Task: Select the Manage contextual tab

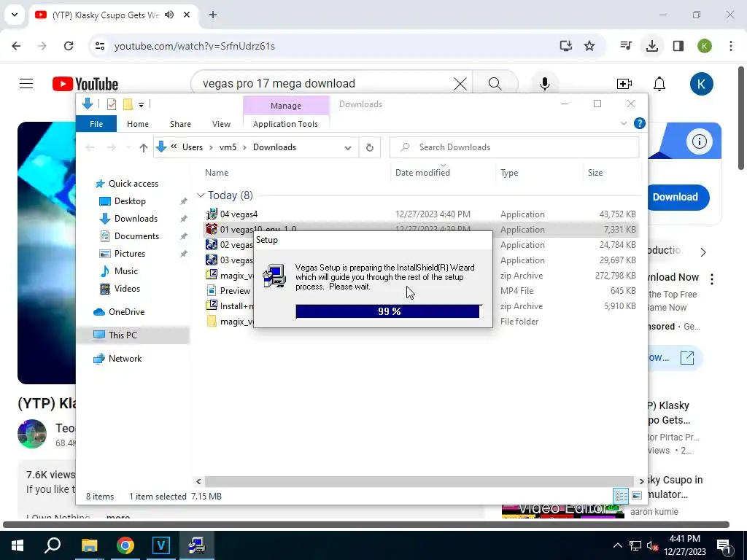Action: 286,106
